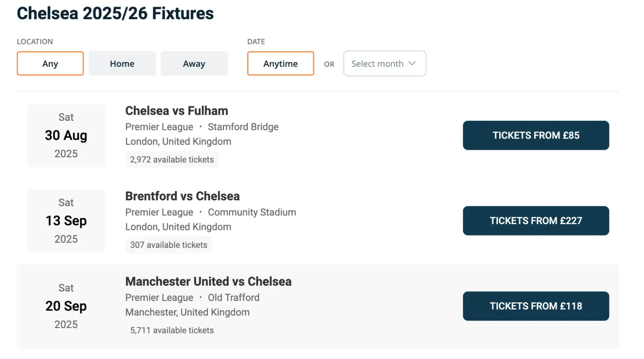The image size is (644, 359).
Task: Open the Chelsea vs Fulham fixture
Action: 176,111
